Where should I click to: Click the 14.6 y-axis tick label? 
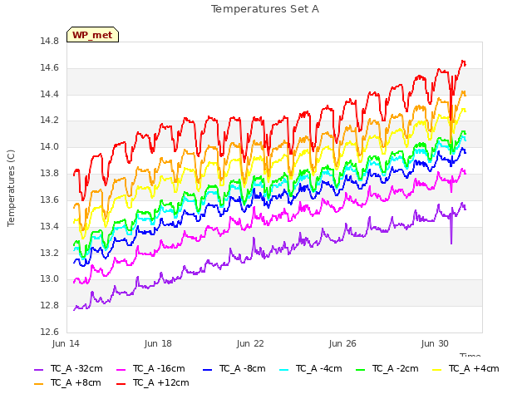pos(50,68)
